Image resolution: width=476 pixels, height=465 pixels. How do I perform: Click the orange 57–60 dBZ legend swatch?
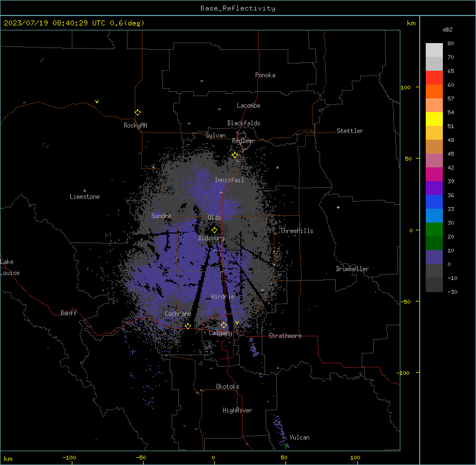(434, 91)
